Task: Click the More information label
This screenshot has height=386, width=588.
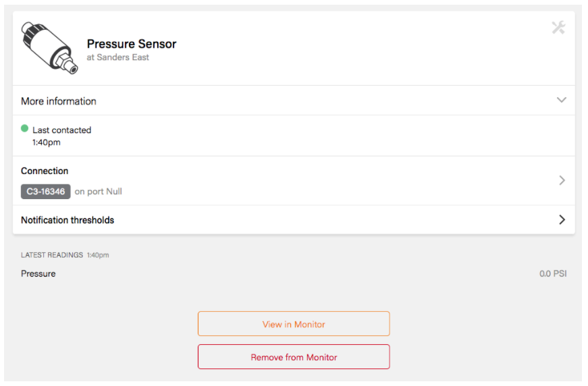Action: pos(59,101)
